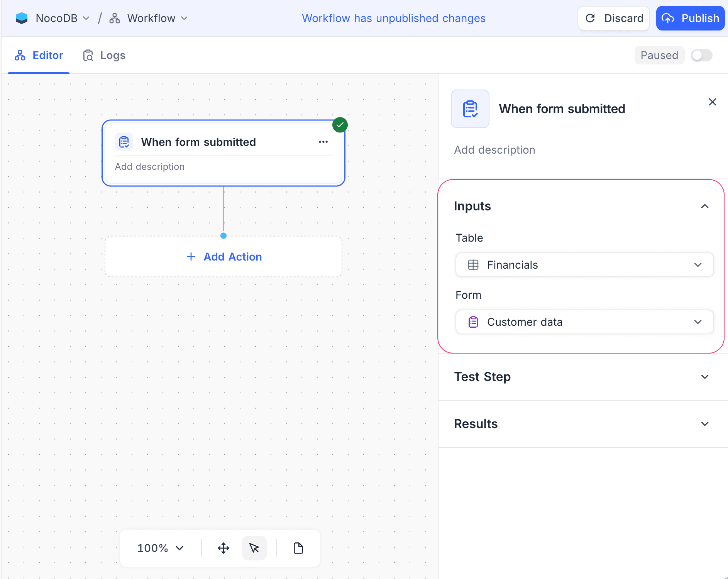Click the trigger icon in the panel header
This screenshot has width=728, height=579.
tap(470, 109)
